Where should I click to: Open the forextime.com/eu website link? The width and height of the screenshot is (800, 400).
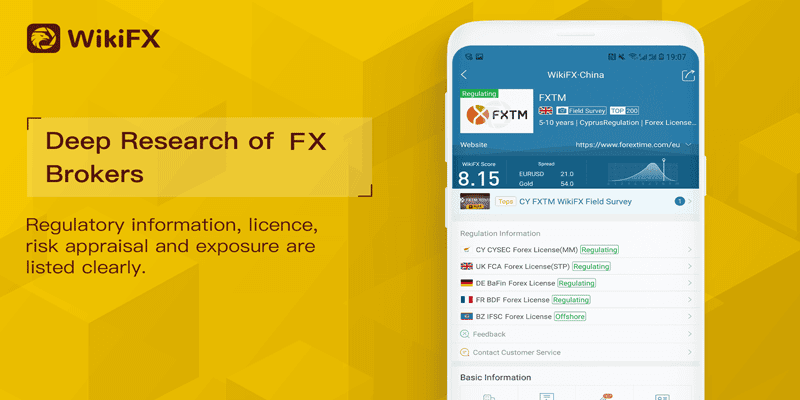coord(628,145)
